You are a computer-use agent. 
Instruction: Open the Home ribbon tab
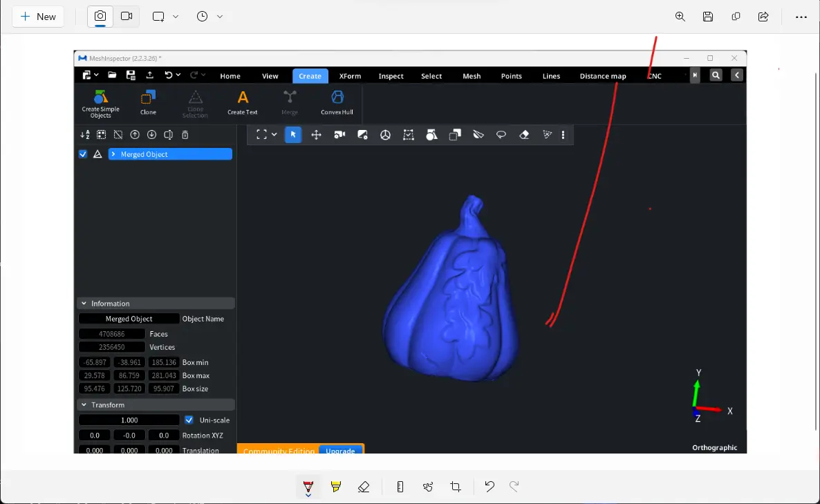(230, 76)
